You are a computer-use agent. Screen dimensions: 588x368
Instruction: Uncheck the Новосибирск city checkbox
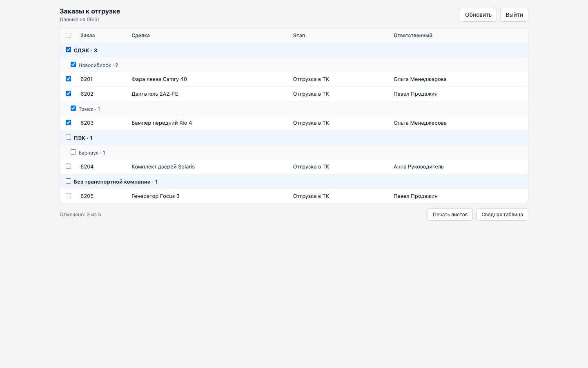click(x=73, y=65)
